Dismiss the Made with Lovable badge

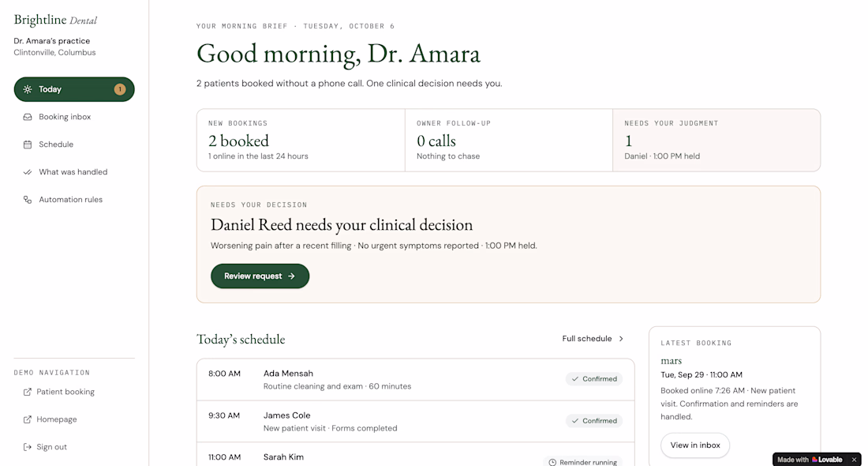pos(854,460)
